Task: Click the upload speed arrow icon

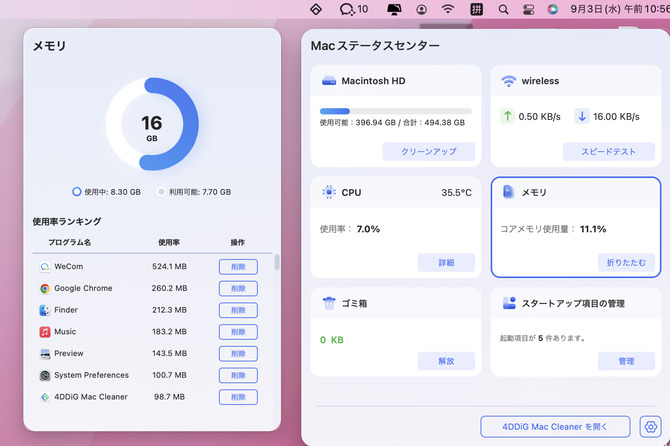Action: click(x=507, y=116)
